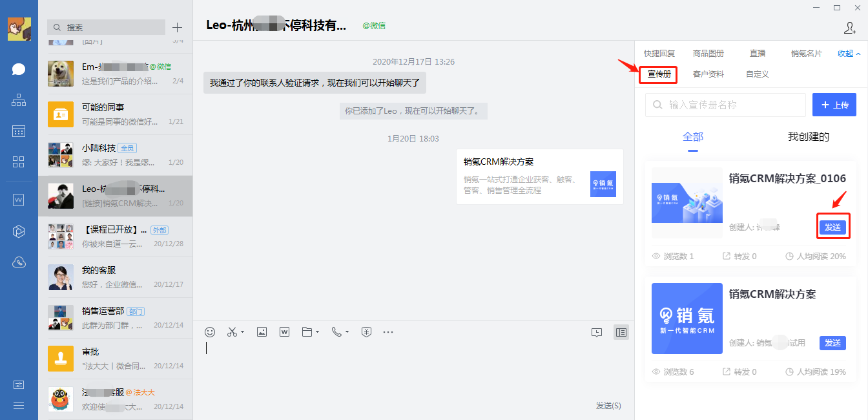
Task: Click the plus icon beside search box
Action: [178, 27]
